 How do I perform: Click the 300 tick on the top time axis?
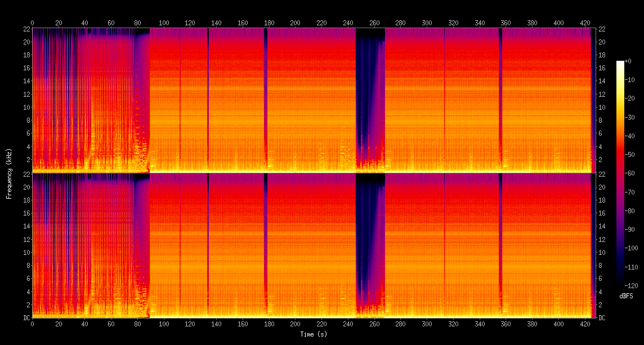pyautogui.click(x=427, y=23)
